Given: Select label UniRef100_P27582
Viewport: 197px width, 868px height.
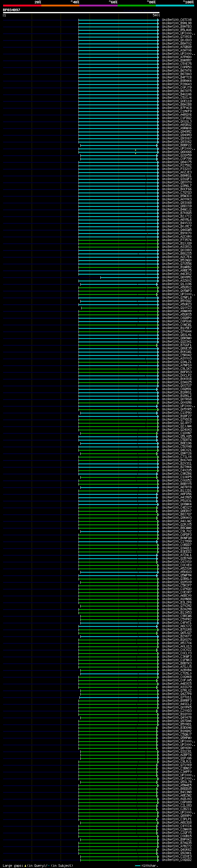Looking at the screenshot, I should pos(176,165).
